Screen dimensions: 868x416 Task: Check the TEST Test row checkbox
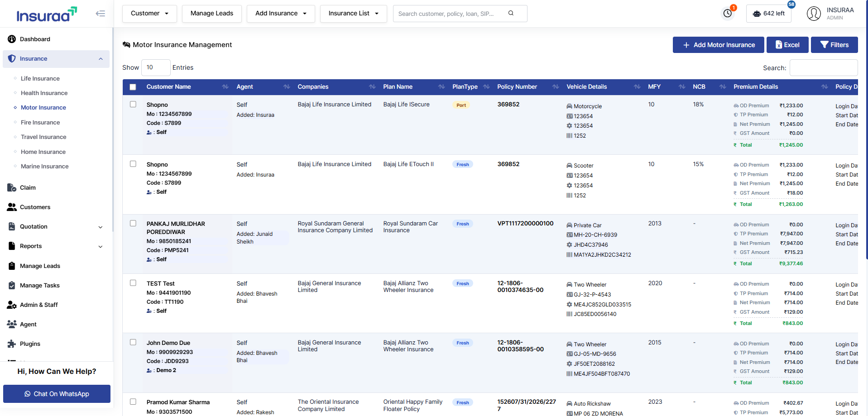point(133,283)
